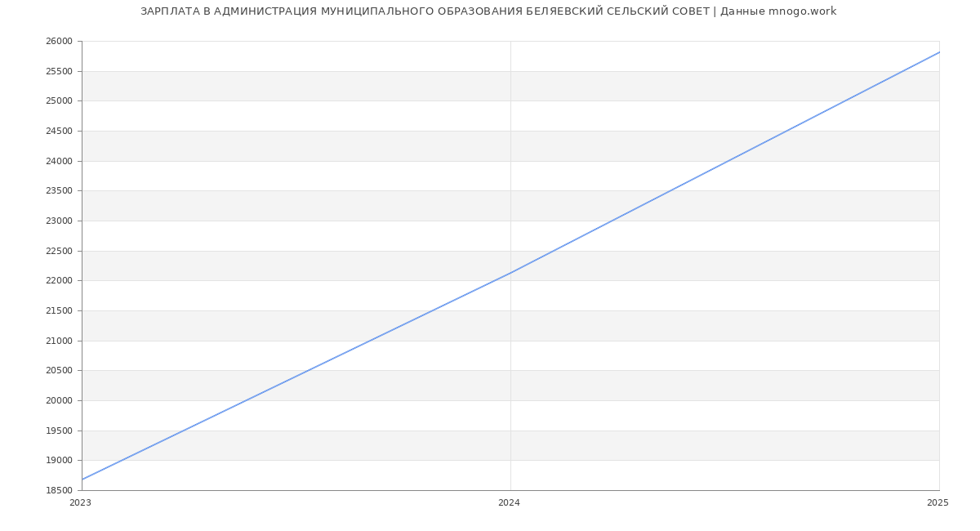This screenshot has height=531, width=980.
Task: Click the blue line's start at 2023
Action: point(82,480)
